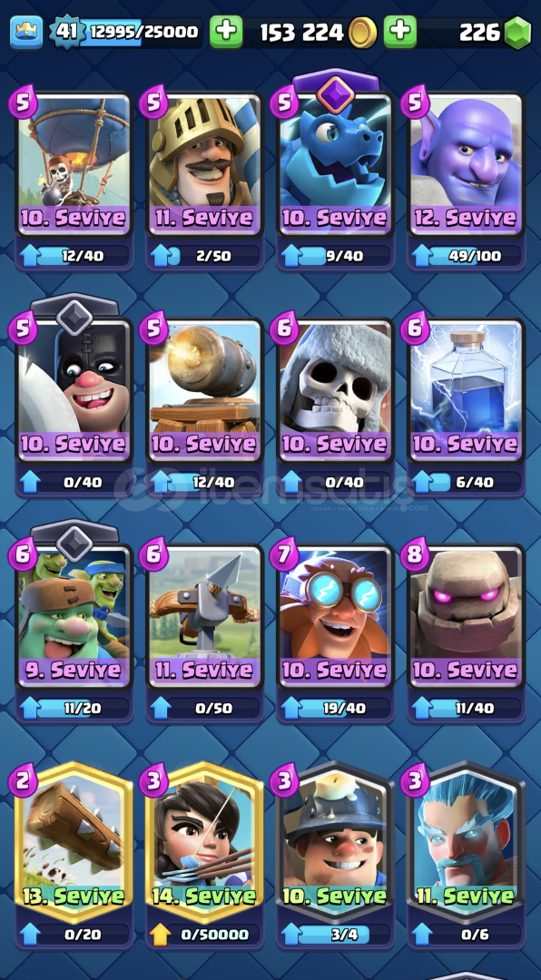Tap the green plus beside gems
The width and height of the screenshot is (541, 980).
pyautogui.click(x=400, y=32)
